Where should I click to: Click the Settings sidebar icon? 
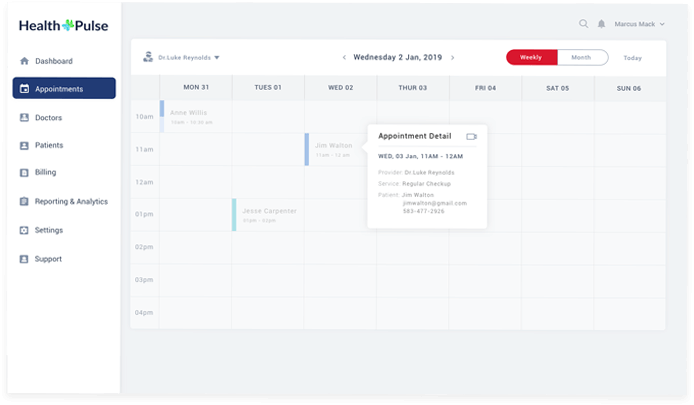[x=24, y=230]
